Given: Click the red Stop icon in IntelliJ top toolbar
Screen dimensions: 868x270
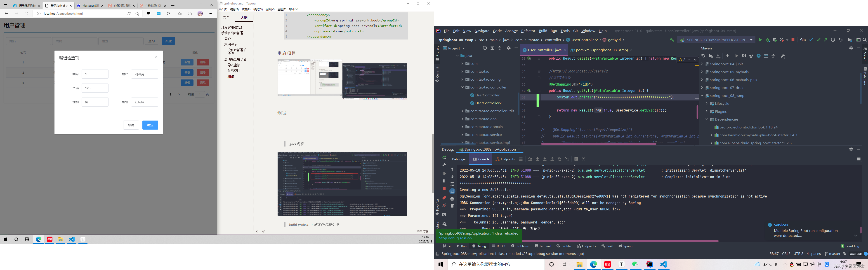Looking at the screenshot, I should click(793, 40).
